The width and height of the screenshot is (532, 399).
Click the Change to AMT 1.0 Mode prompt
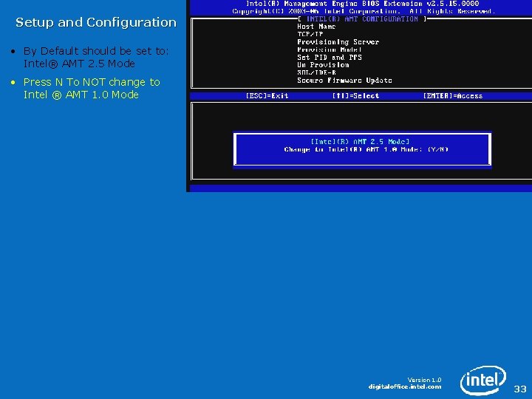pos(366,149)
